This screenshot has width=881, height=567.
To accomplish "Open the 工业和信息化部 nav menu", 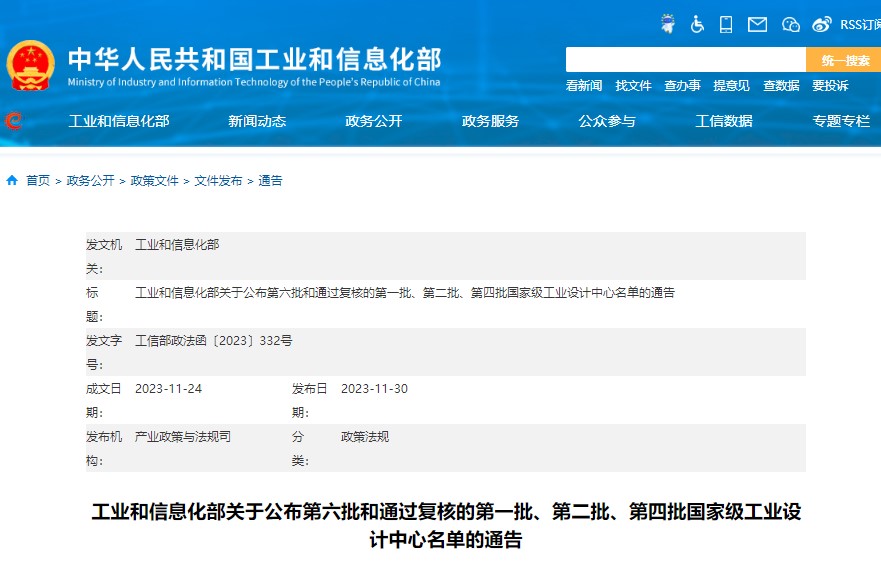I will coord(119,121).
